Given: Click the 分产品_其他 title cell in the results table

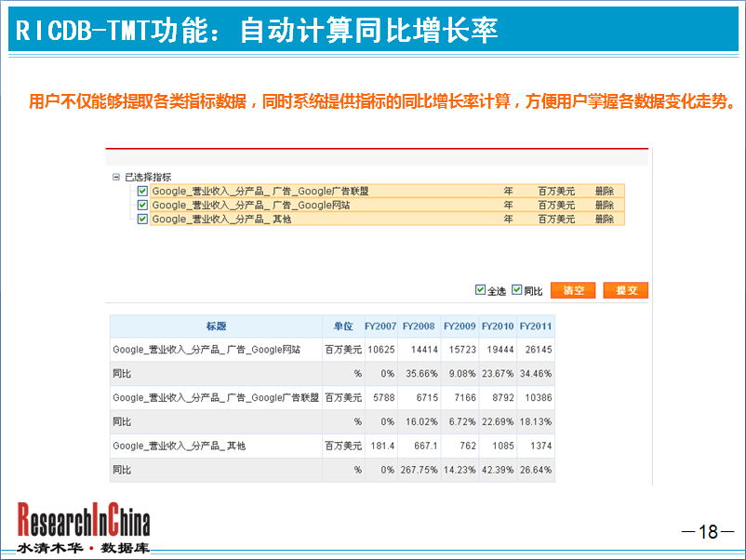Looking at the screenshot, I should click(x=216, y=446).
